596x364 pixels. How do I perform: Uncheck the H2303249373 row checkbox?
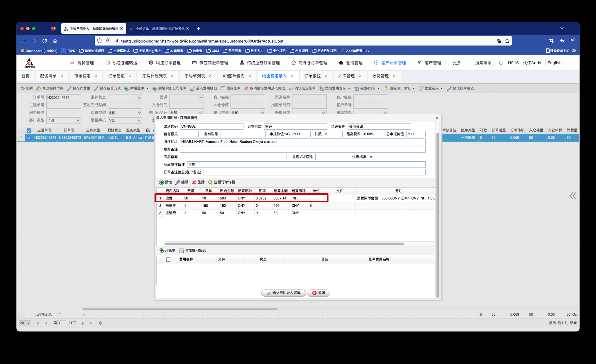(x=29, y=138)
